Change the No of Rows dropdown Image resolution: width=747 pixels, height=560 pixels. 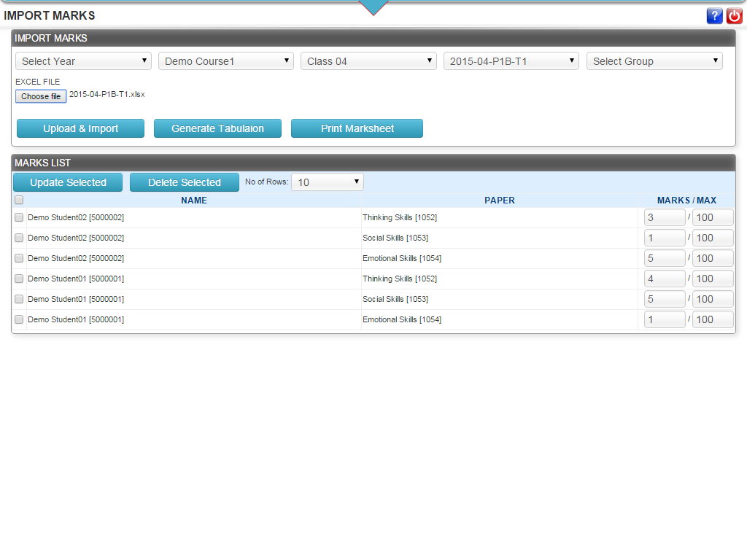(328, 182)
